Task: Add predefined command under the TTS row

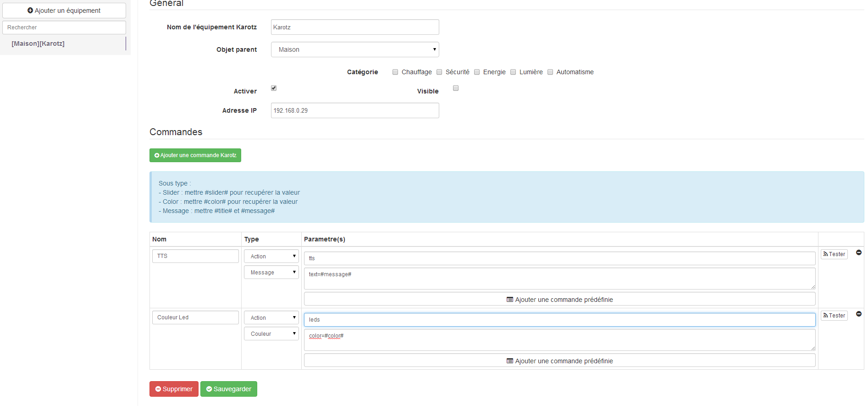Action: pos(559,300)
